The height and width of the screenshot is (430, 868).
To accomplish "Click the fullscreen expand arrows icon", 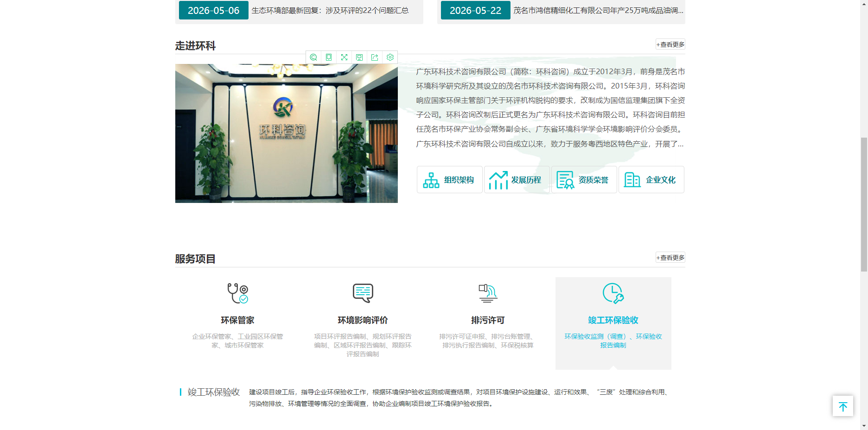I will 344,57.
